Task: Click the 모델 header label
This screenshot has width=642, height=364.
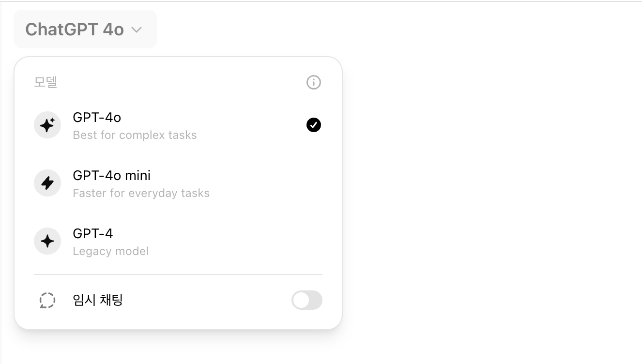Action: tap(46, 82)
